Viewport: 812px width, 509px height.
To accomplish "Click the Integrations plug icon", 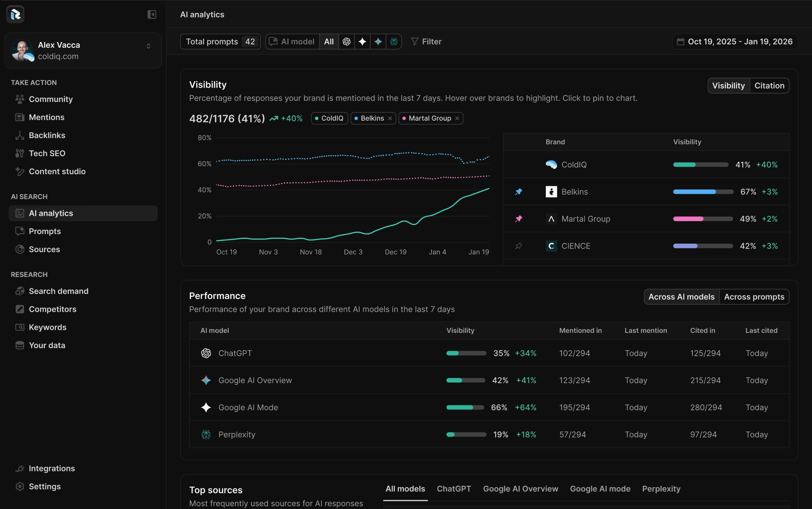I will tap(20, 468).
